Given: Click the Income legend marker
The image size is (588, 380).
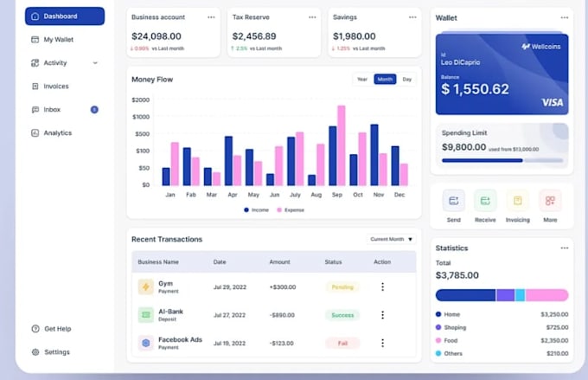Looking at the screenshot, I should point(246,209).
